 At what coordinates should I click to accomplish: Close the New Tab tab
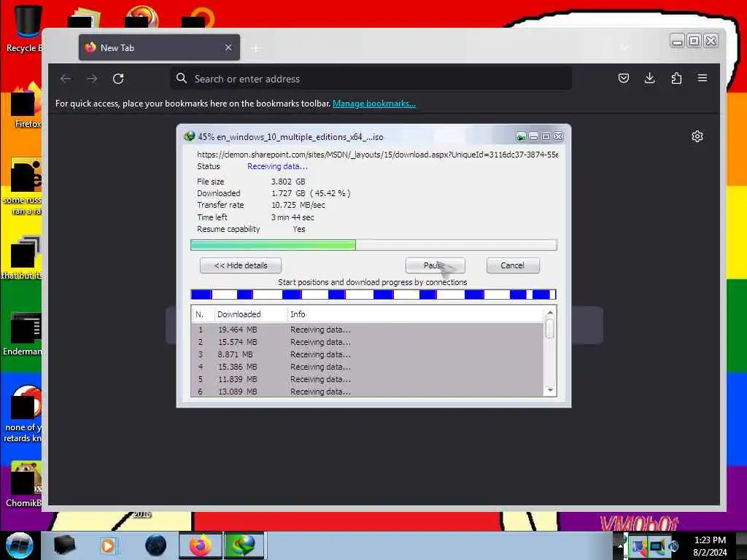[228, 47]
